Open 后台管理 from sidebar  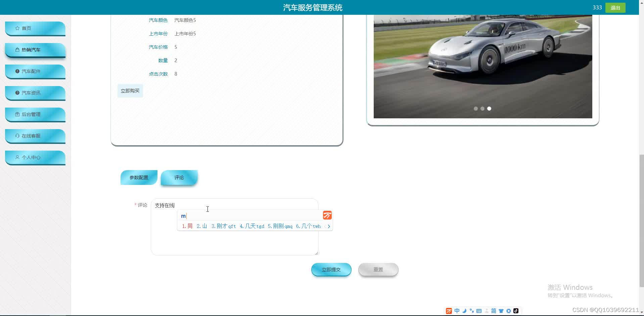[35, 115]
